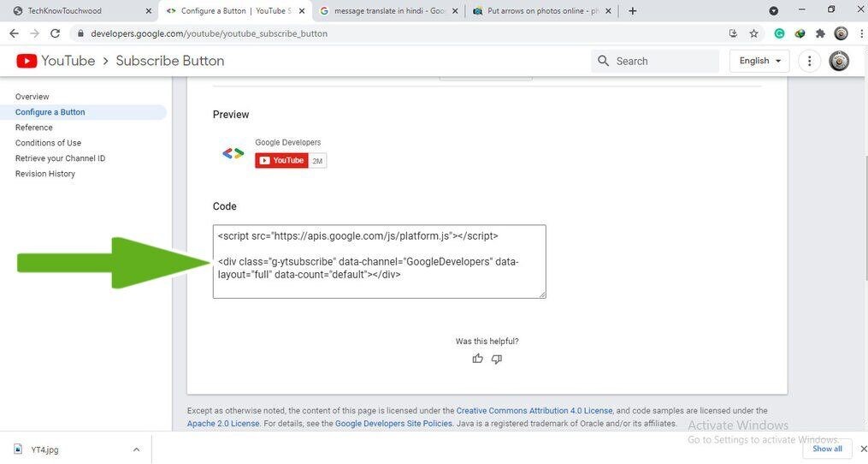Image resolution: width=868 pixels, height=464 pixels.
Task: Close the downloads bar
Action: click(863, 449)
